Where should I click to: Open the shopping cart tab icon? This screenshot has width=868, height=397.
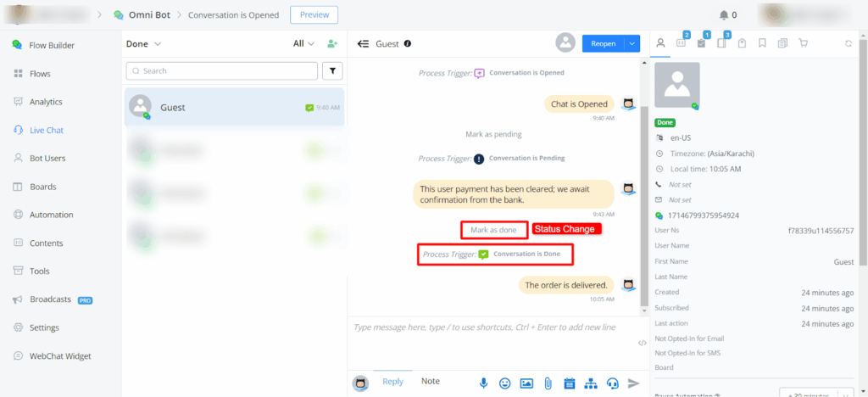[804, 43]
